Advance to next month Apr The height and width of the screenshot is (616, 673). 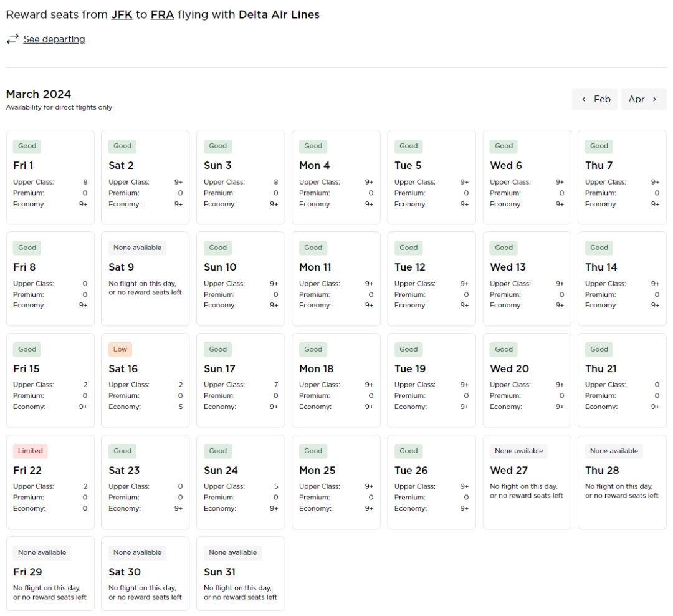[644, 99]
